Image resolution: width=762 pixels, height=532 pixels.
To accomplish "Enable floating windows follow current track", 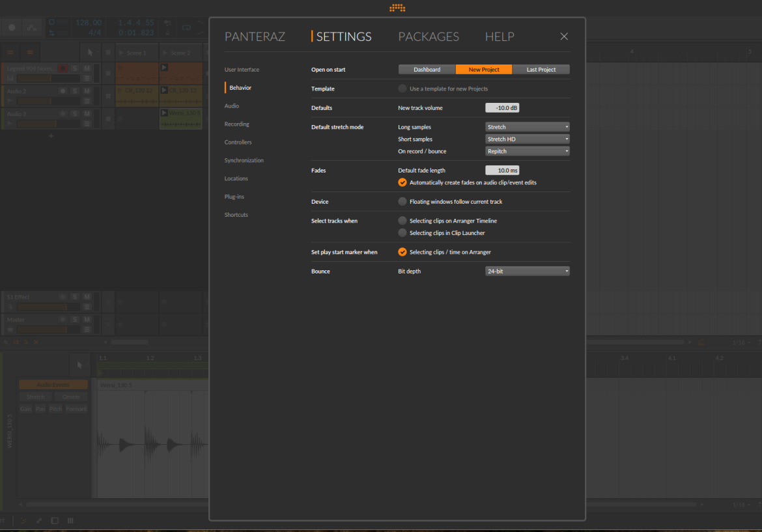I will pyautogui.click(x=402, y=202).
